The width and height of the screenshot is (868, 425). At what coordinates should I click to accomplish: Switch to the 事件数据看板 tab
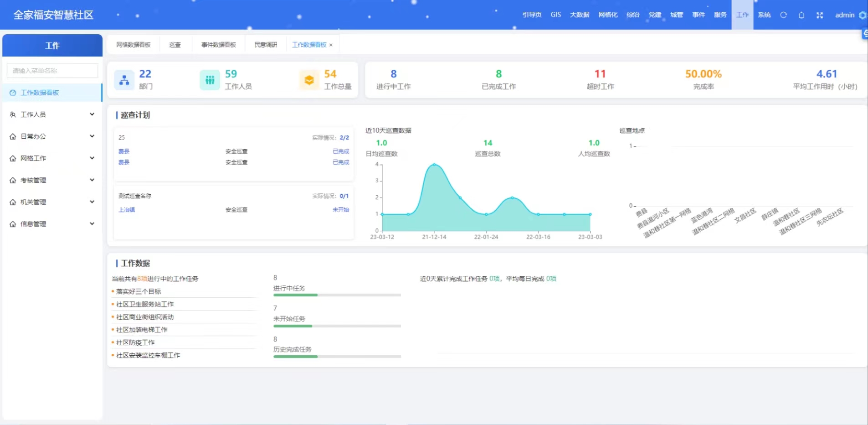(x=219, y=45)
